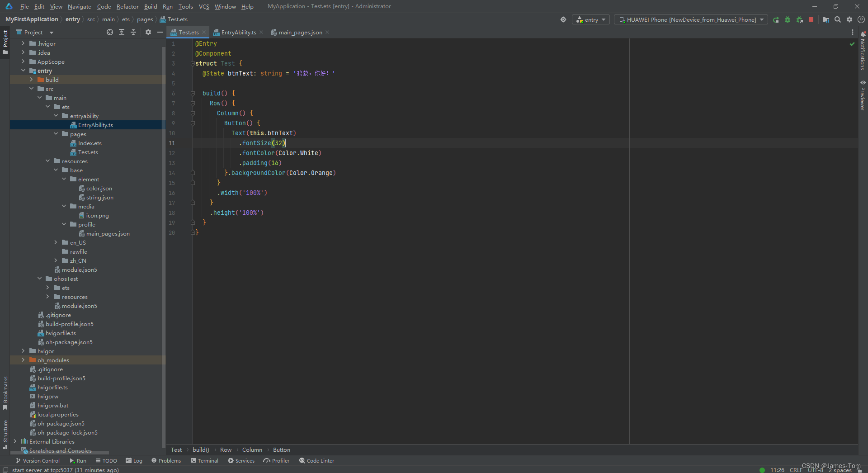Collapse the entryability folder

click(x=56, y=116)
